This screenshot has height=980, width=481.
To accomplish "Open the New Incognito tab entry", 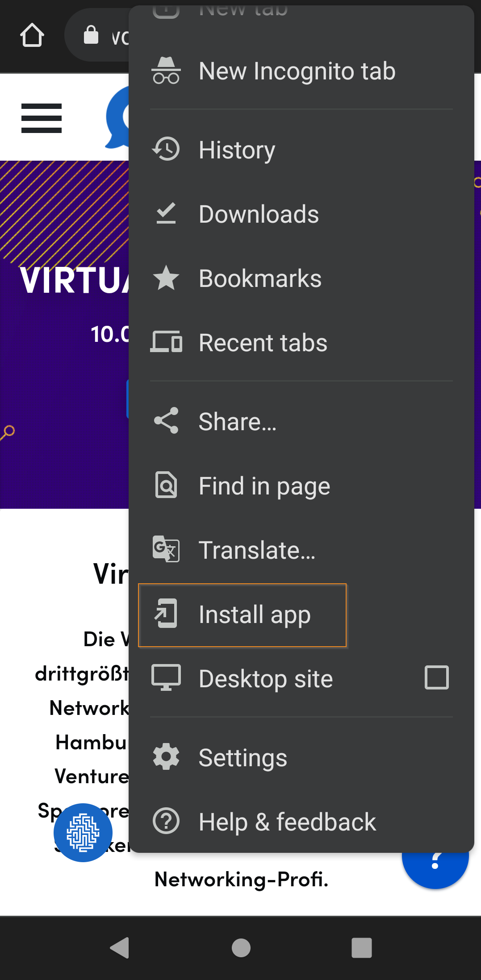I will coord(301,71).
